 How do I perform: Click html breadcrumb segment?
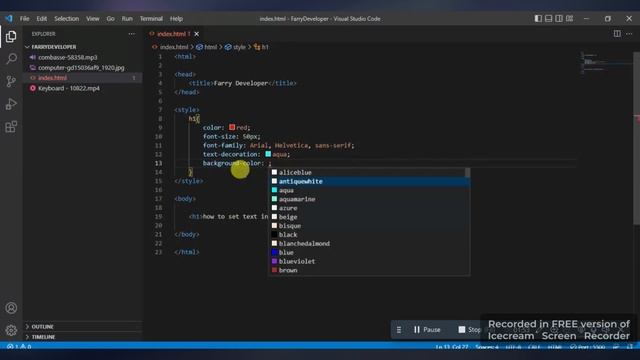207,47
